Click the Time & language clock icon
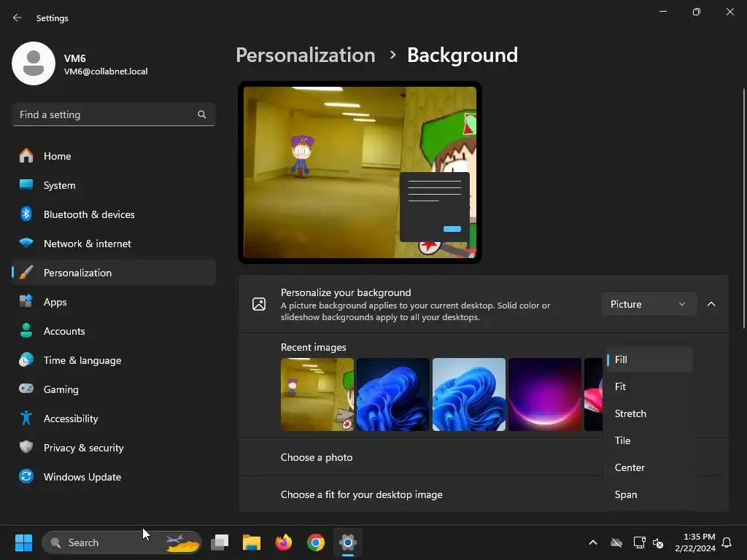 26,360
